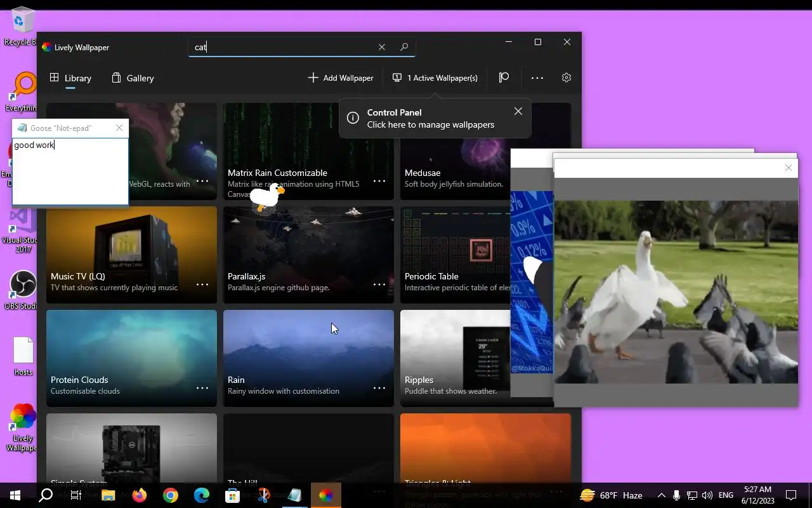Open options for Music TV (LQ)

202,284
